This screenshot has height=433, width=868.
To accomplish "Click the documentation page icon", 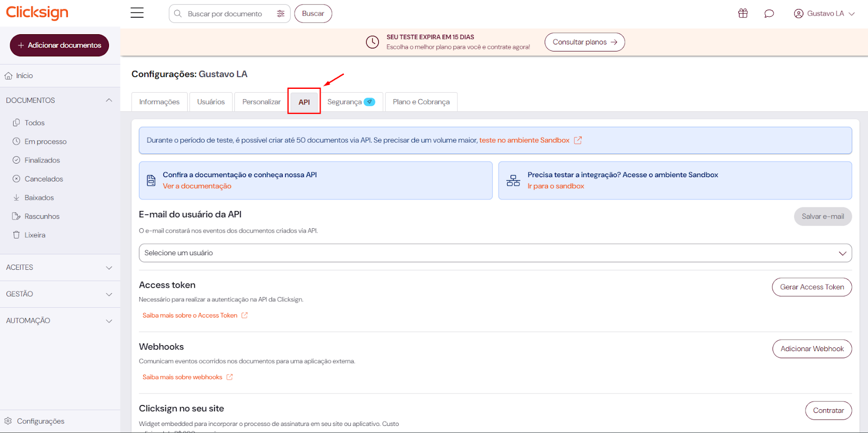I will pos(151,180).
